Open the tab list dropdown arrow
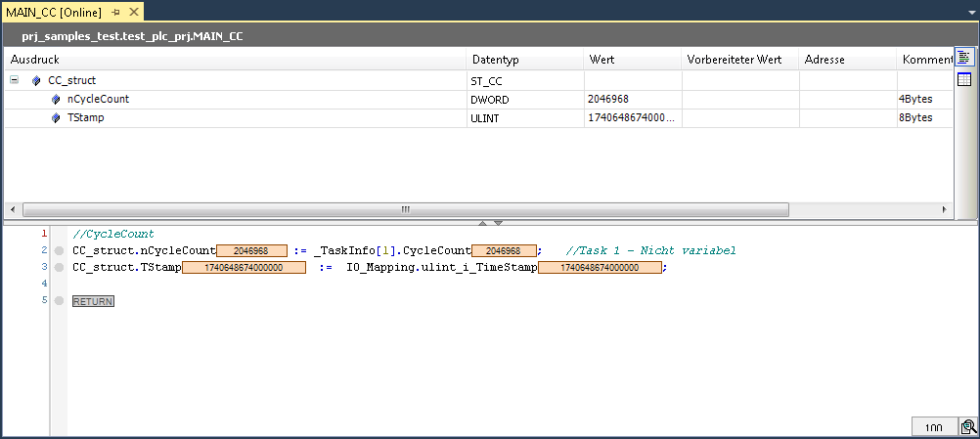 tap(970, 12)
